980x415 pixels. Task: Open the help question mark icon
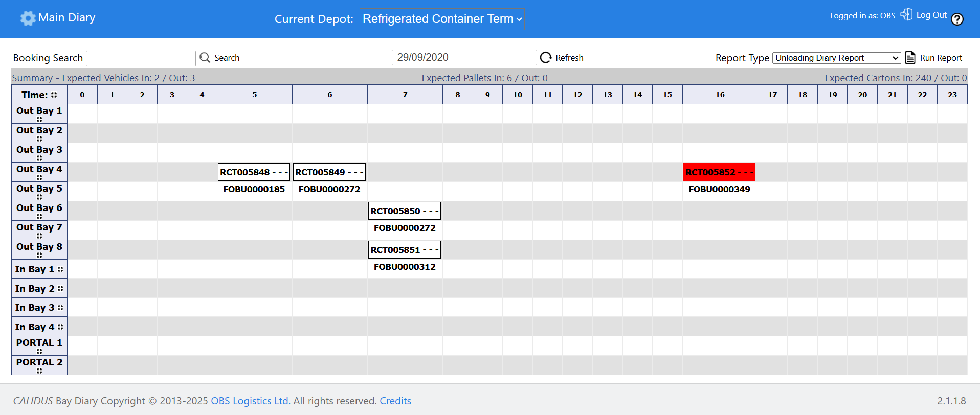tap(957, 19)
